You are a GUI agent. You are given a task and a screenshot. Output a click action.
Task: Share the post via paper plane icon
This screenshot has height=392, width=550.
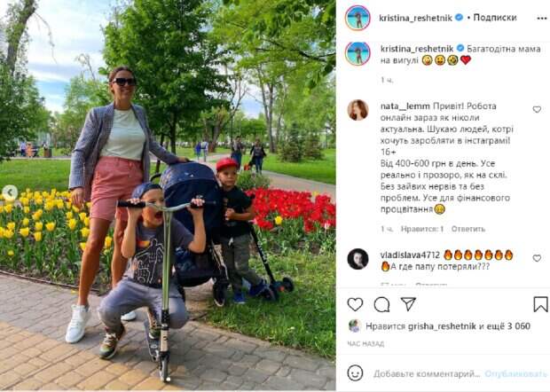pos(408,304)
